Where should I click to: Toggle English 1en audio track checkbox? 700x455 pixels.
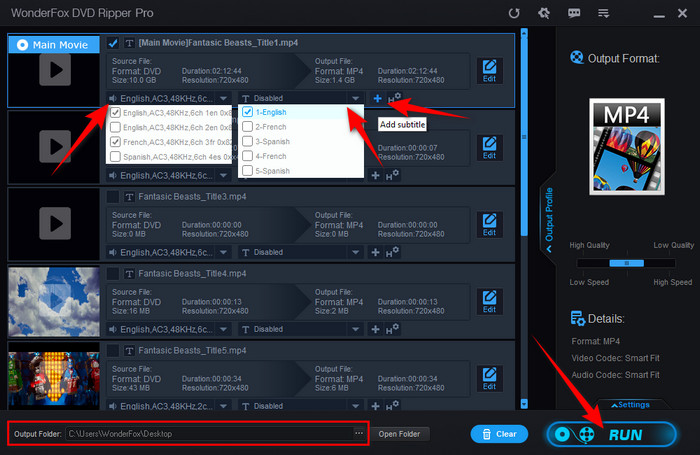pos(115,113)
